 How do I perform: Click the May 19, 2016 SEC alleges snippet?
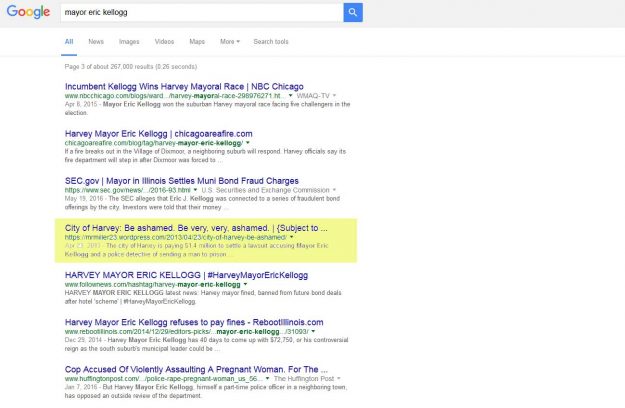[x=202, y=203]
